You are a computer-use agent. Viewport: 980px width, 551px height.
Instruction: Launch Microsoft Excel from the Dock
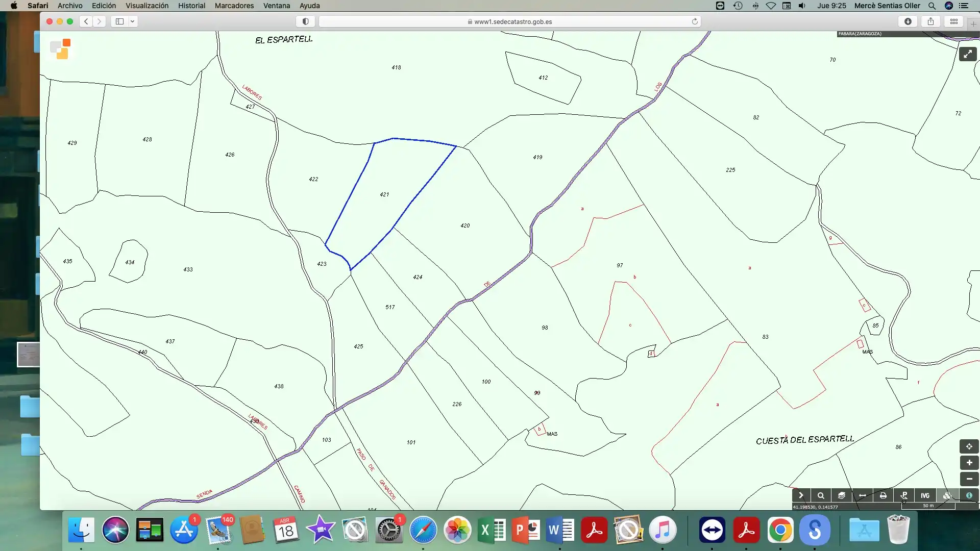492,530
